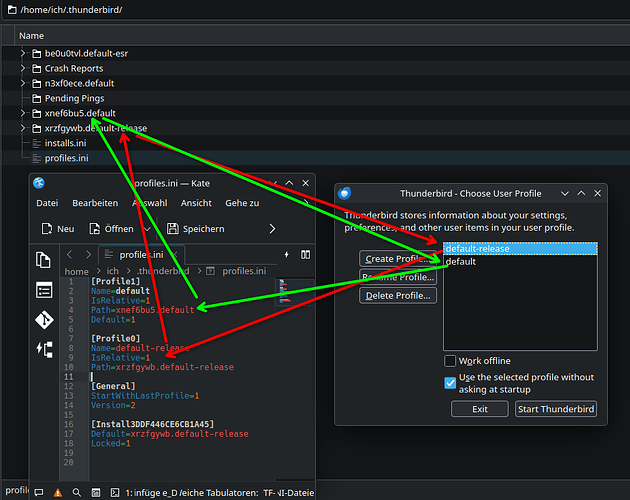Open the Git panel icon in Kate sidebar
Viewport: 630px width, 500px height.
43,320
